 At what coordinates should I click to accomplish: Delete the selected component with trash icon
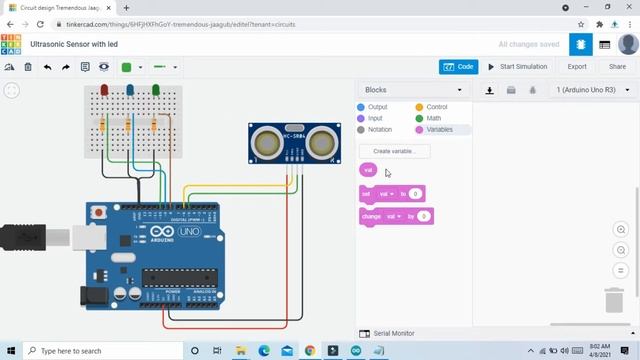(x=28, y=67)
